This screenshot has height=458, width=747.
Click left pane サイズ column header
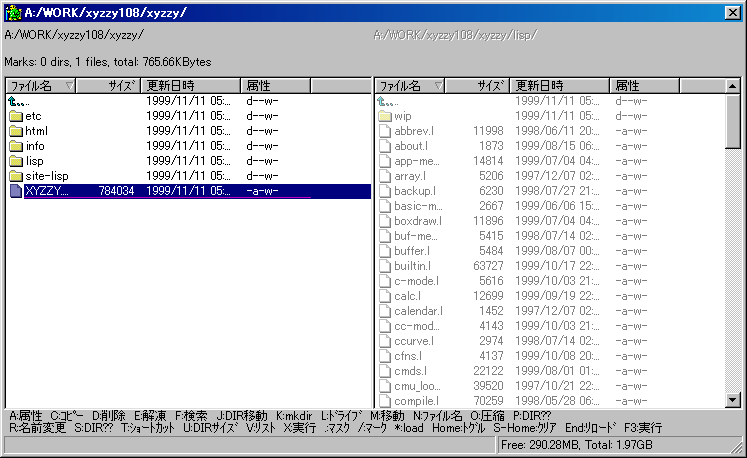[x=109, y=86]
